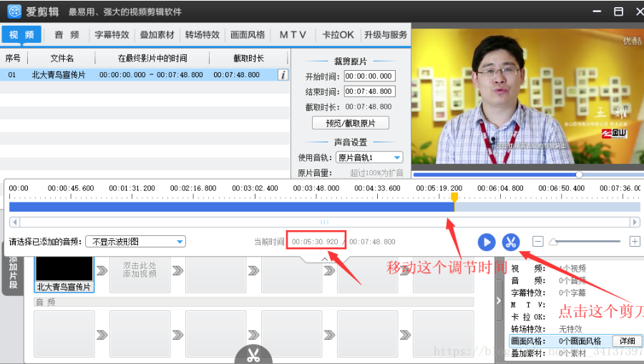644x364 pixels.
Task: Click the 在最终影片中的时间 column header
Action: (152, 58)
